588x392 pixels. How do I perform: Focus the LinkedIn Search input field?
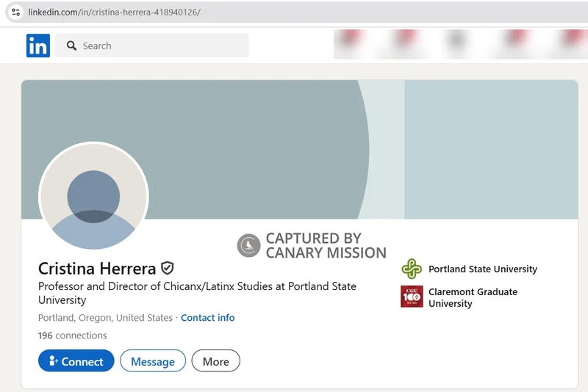coord(162,46)
